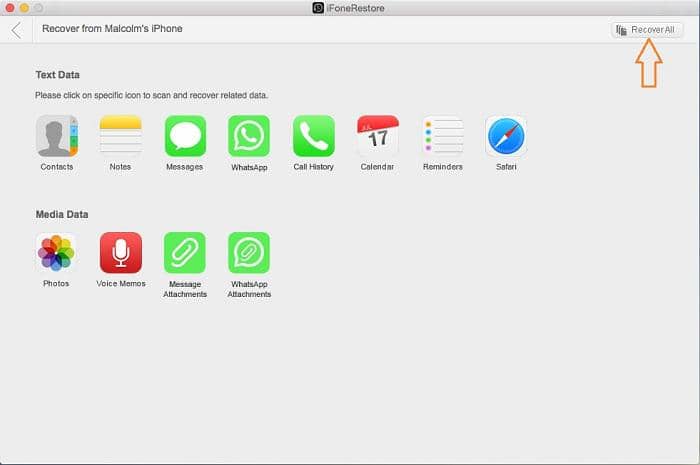This screenshot has width=700, height=465.
Task: Select the Reminders list icon
Action: 442,136
